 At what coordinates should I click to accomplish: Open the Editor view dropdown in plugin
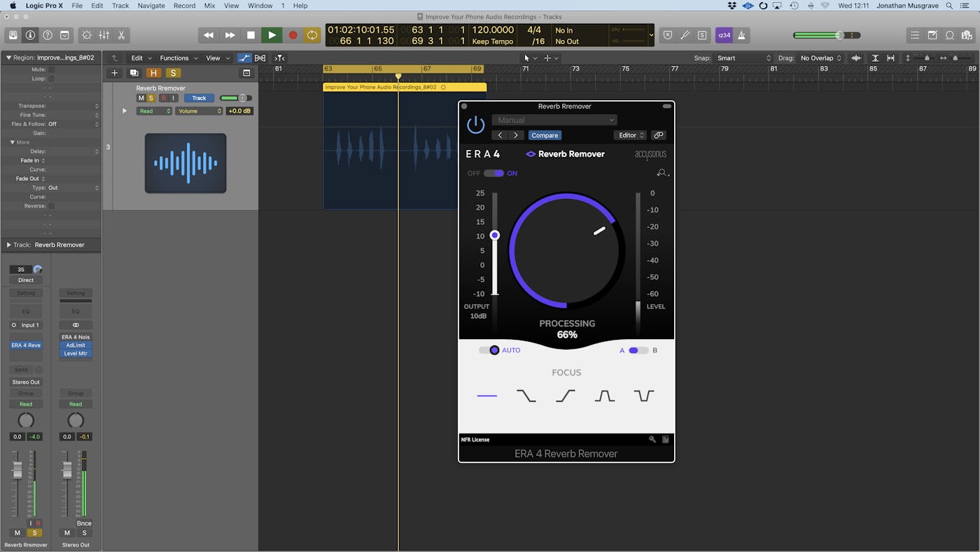[x=630, y=135]
